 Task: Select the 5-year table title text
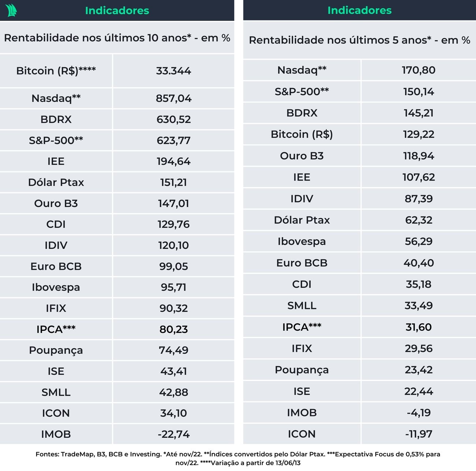pos(359,40)
